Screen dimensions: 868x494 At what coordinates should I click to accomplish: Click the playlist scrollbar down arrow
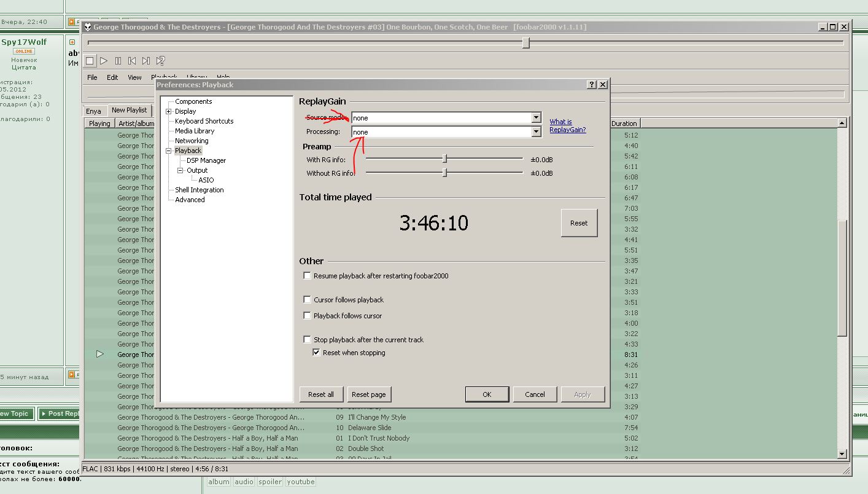[x=842, y=454]
